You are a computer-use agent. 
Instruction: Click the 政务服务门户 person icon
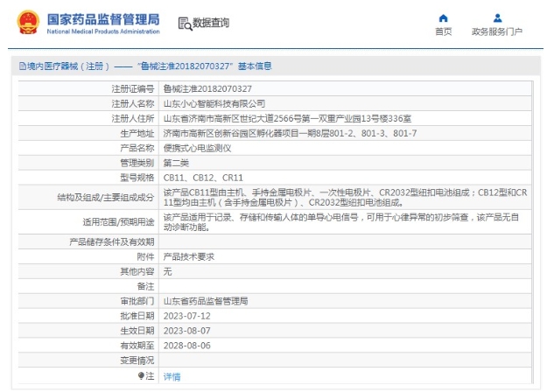(x=497, y=17)
